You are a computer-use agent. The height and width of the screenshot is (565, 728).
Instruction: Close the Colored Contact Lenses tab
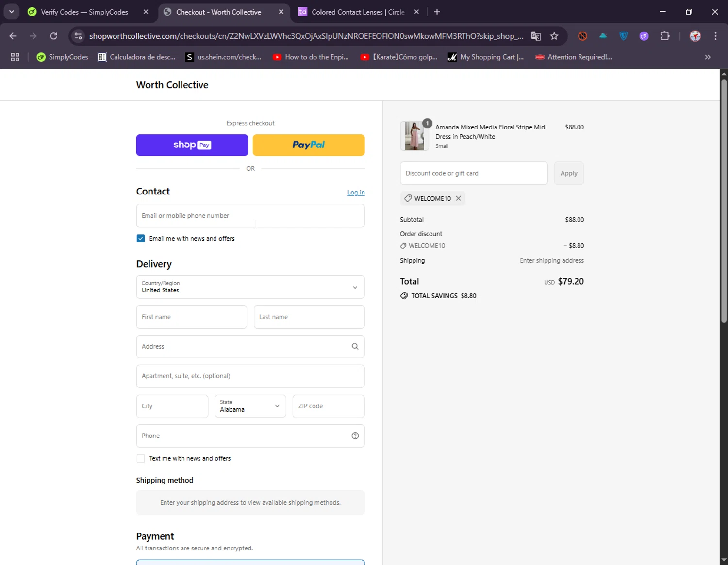pyautogui.click(x=416, y=12)
